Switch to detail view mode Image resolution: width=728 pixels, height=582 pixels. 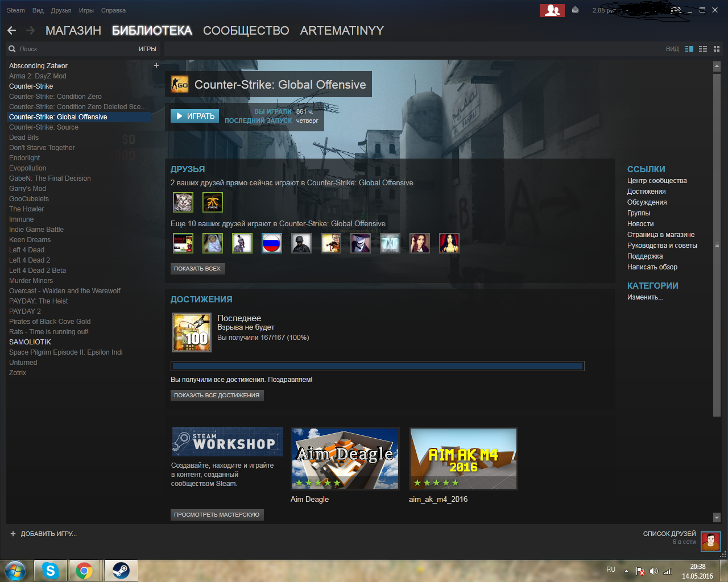tap(689, 49)
